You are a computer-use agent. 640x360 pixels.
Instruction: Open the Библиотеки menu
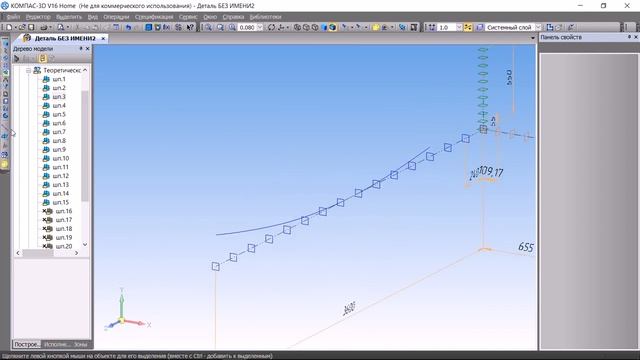265,17
